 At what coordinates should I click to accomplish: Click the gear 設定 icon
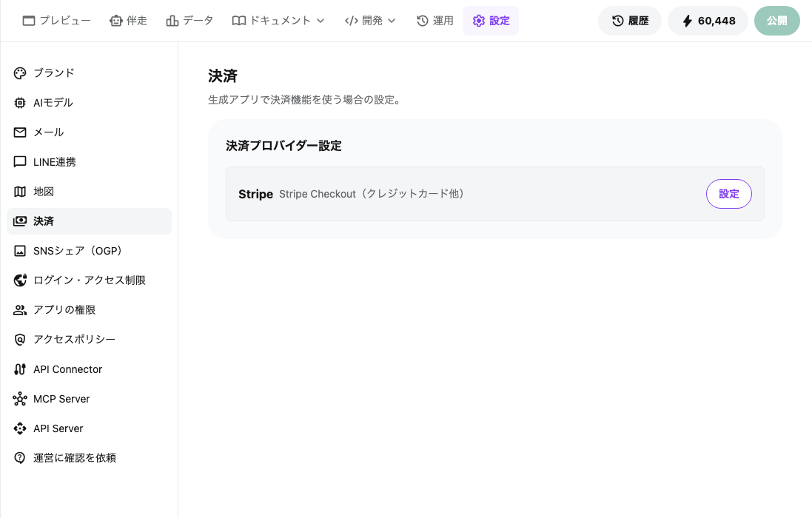[x=478, y=21]
